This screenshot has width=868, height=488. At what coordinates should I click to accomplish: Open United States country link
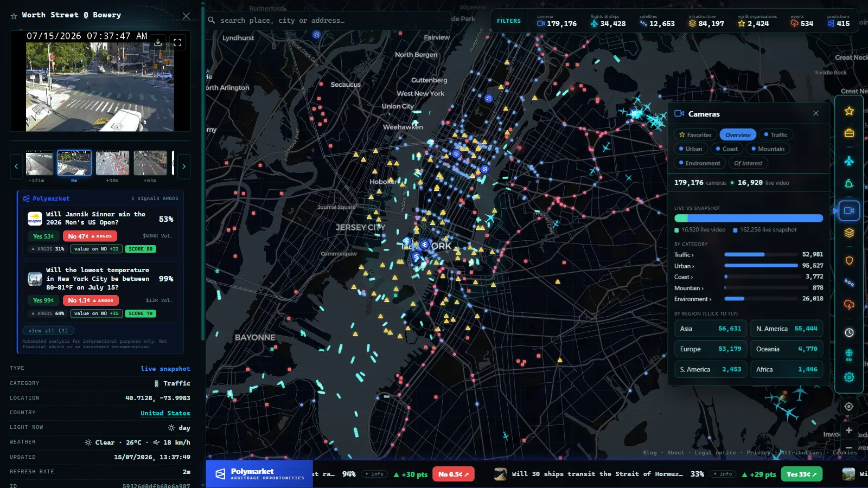[165, 413]
